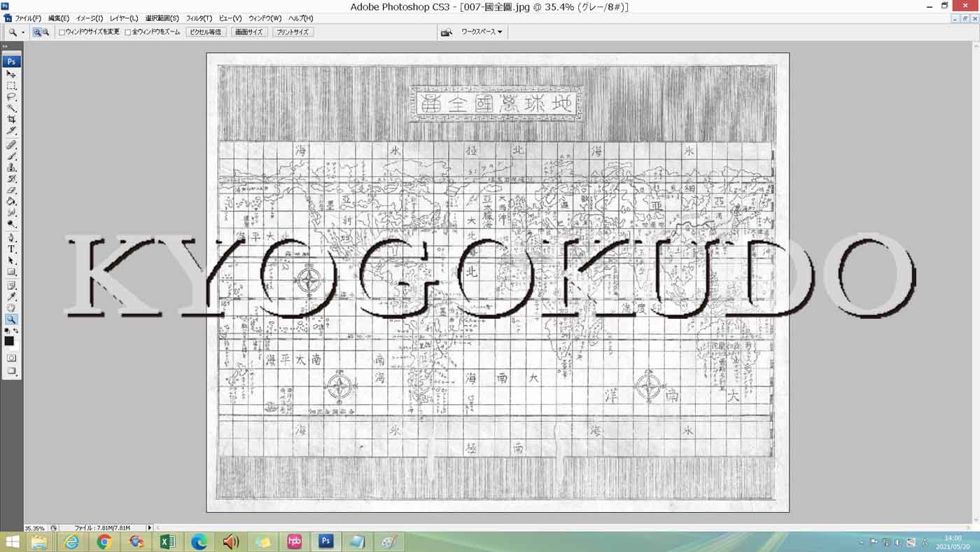980x552 pixels.
Task: Open the レイヤー(L) menu
Action: pyautogui.click(x=124, y=18)
